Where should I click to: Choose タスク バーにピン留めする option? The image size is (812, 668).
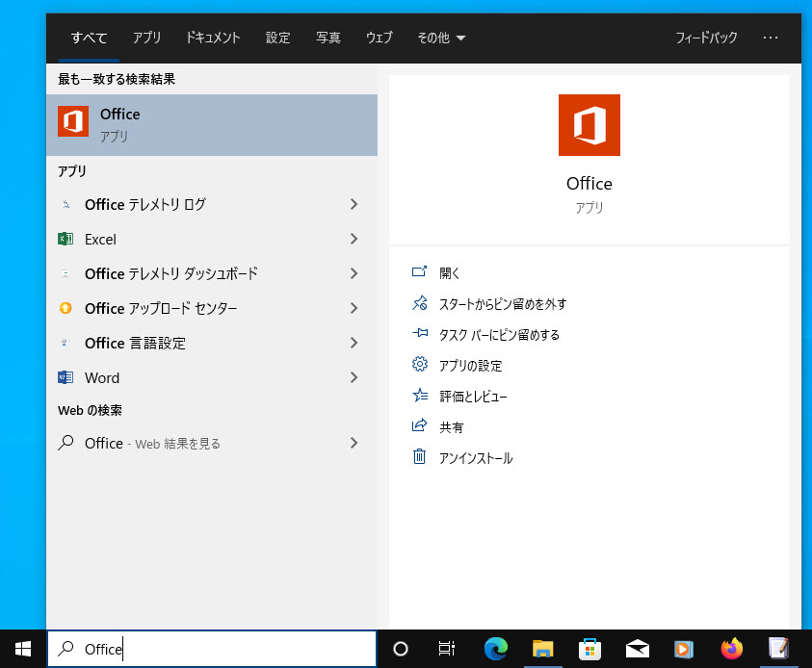point(498,335)
